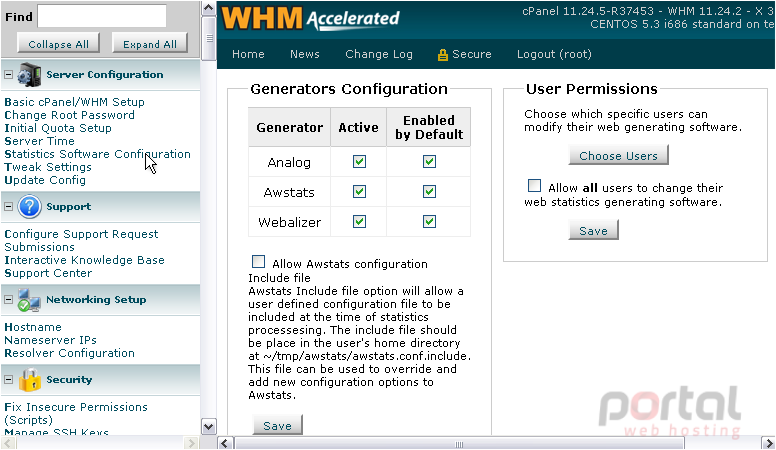
Task: Click the Collapse All button
Action: tap(58, 43)
